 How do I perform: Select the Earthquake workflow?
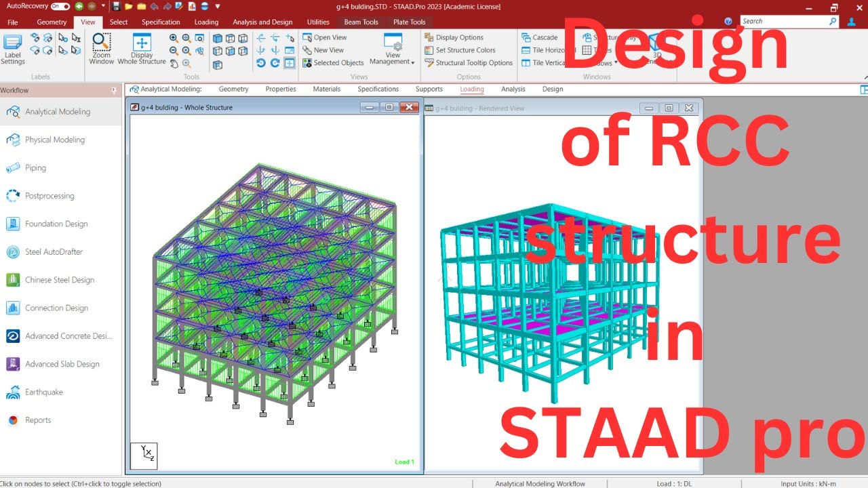[61, 392]
